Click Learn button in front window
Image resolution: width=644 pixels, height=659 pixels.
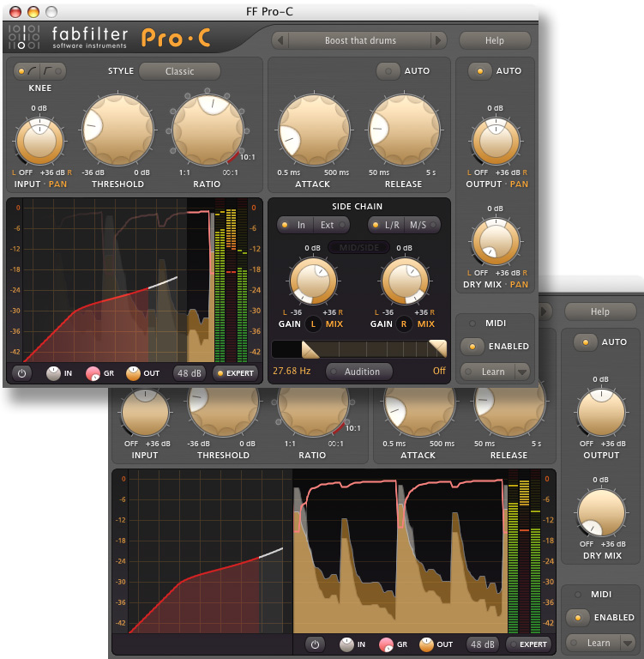pyautogui.click(x=488, y=372)
